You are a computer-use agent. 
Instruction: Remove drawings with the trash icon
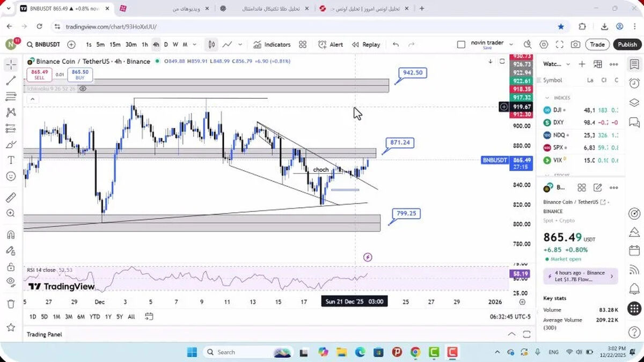click(x=11, y=304)
